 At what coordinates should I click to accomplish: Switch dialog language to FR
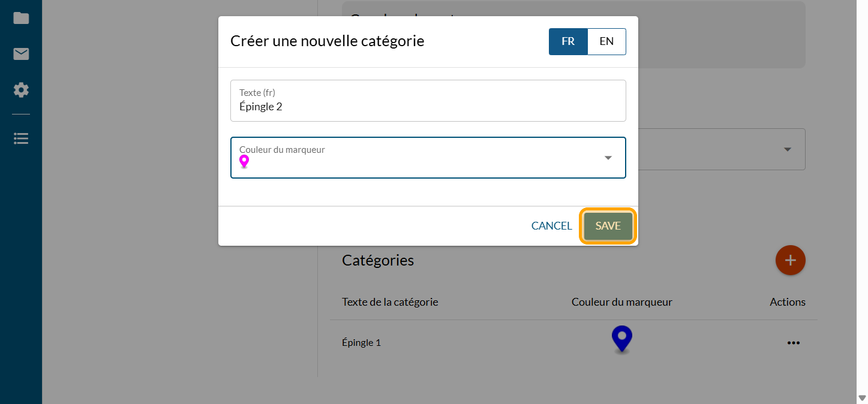pyautogui.click(x=567, y=41)
